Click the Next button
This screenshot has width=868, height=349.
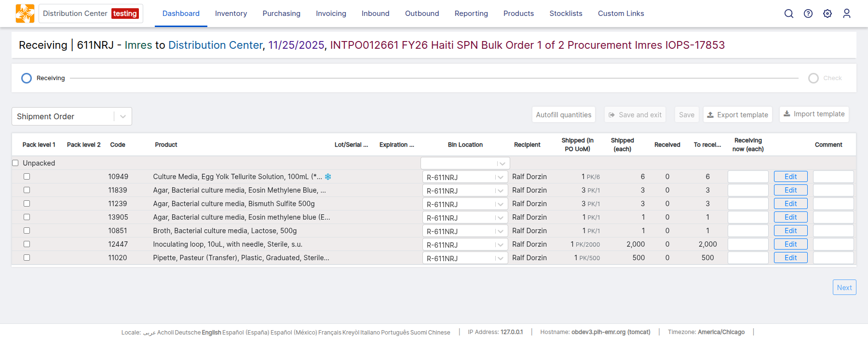click(x=844, y=287)
